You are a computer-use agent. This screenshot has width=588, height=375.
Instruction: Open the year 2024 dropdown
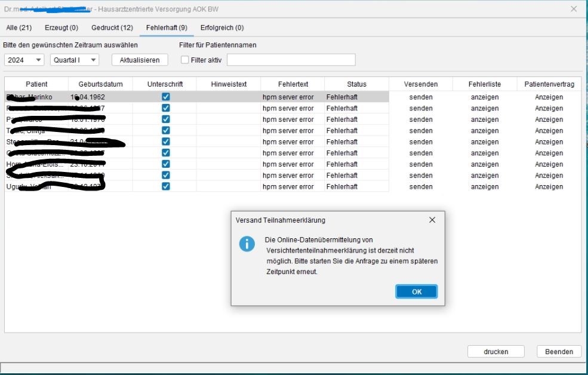(x=24, y=60)
